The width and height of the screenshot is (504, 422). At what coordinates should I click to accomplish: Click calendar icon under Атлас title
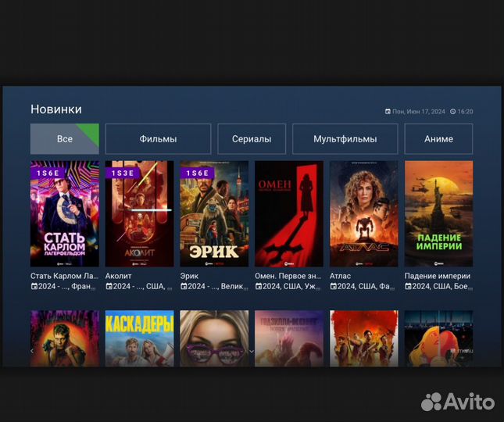[x=334, y=286]
